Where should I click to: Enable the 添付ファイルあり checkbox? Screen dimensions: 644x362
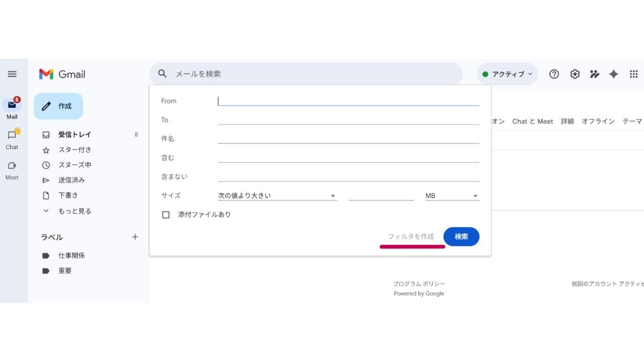pos(166,214)
